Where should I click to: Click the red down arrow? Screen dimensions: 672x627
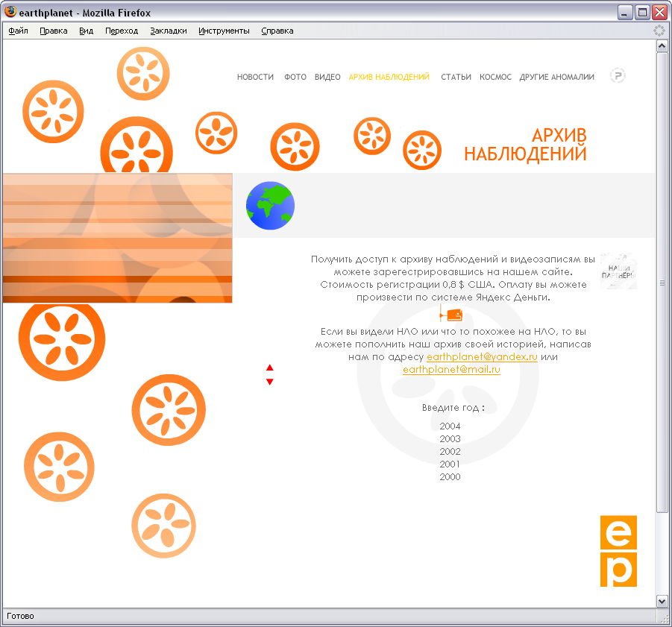click(269, 382)
